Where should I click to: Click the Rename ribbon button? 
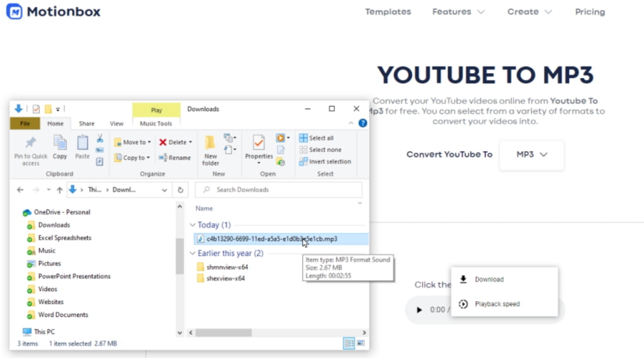point(175,158)
